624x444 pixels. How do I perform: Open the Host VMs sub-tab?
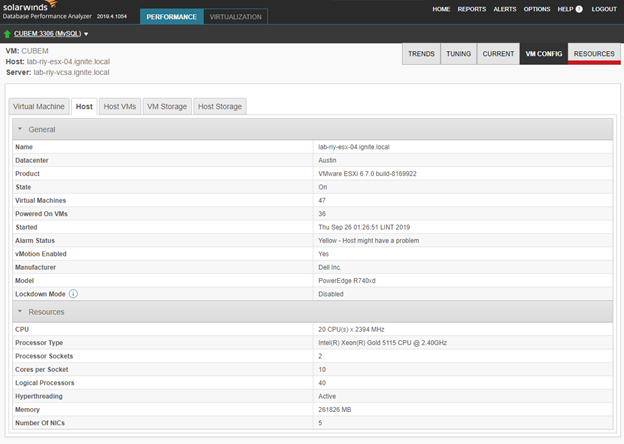pyautogui.click(x=120, y=107)
